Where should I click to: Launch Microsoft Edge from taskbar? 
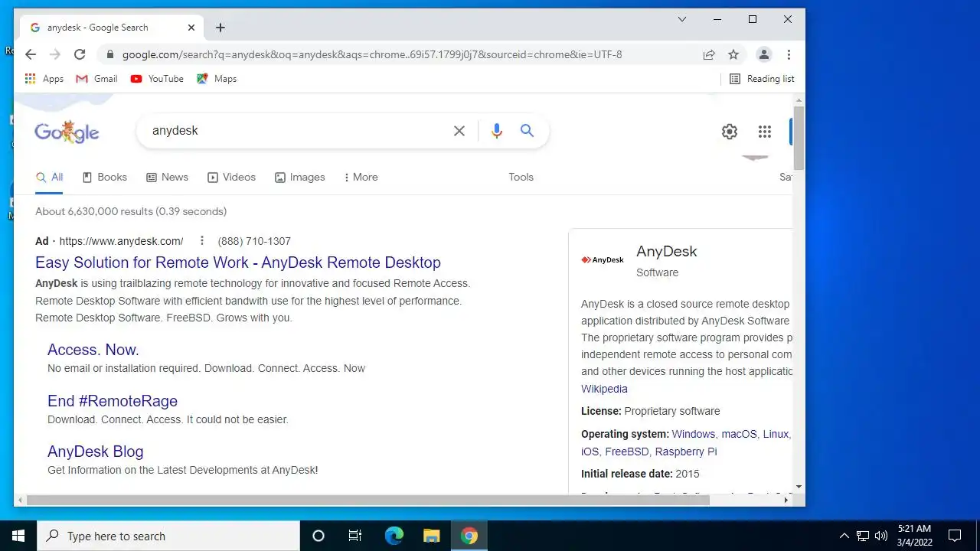394,536
